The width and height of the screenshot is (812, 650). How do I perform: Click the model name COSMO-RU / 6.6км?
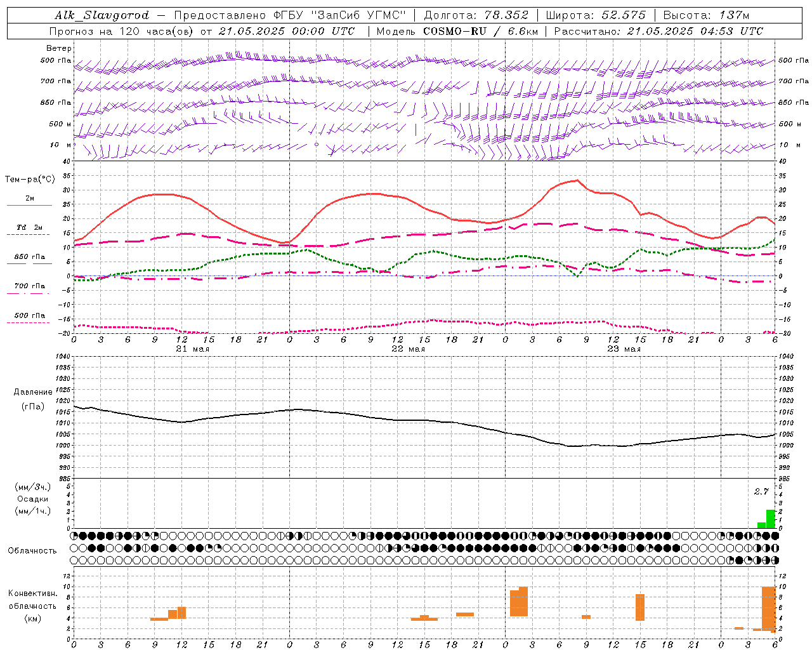click(x=480, y=31)
